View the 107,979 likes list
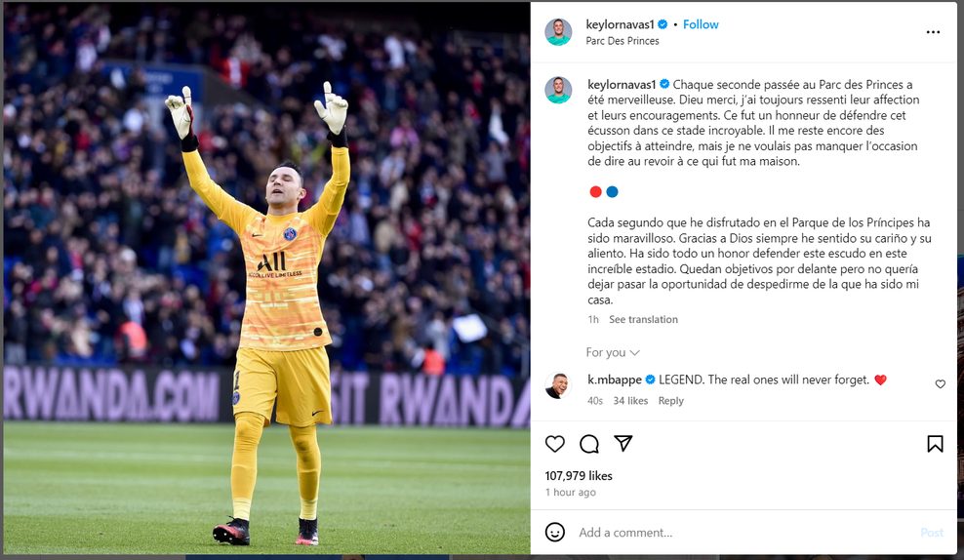964x560 pixels. click(579, 476)
